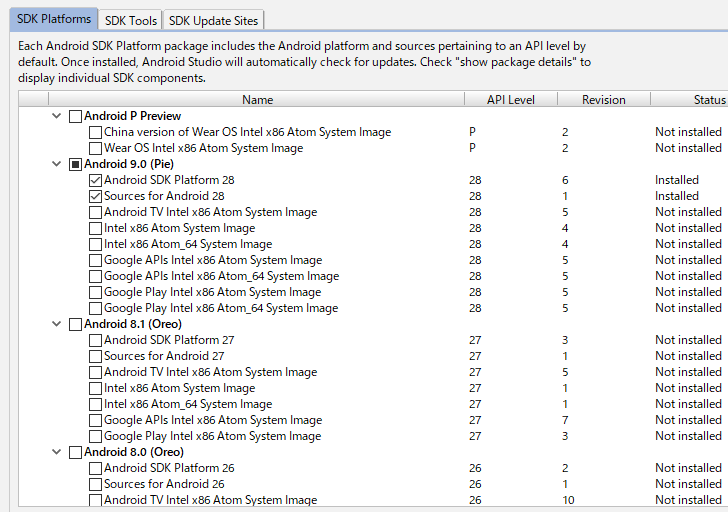
Task: Click Installed status of Android SDK Platform 28
Action: click(x=676, y=180)
